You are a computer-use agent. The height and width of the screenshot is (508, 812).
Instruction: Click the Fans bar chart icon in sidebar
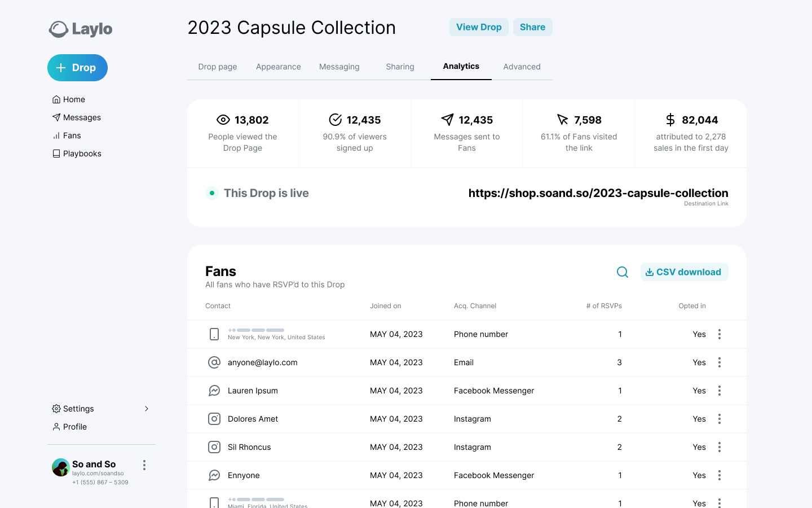pos(56,135)
